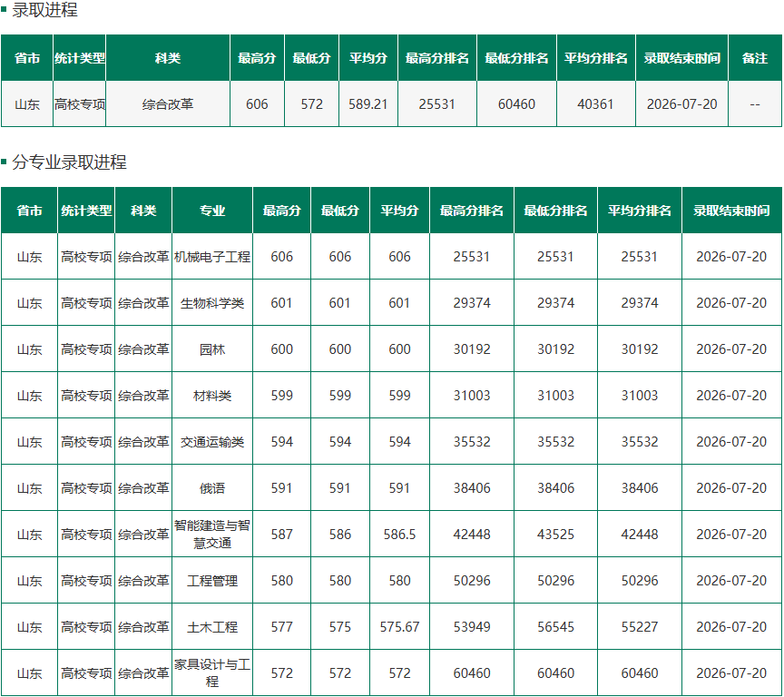This screenshot has width=784, height=697.
Task: Click the 家具设计与工程 major cell
Action: click(212, 673)
